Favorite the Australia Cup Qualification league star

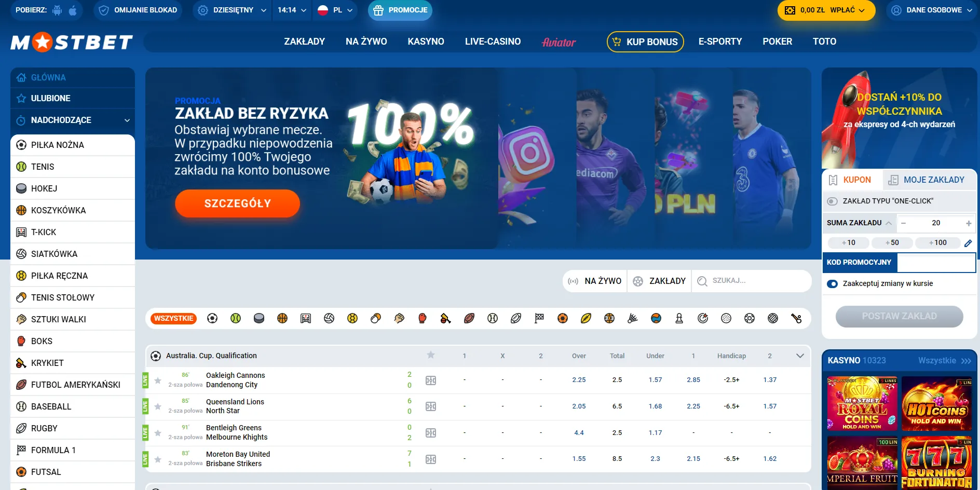(431, 355)
